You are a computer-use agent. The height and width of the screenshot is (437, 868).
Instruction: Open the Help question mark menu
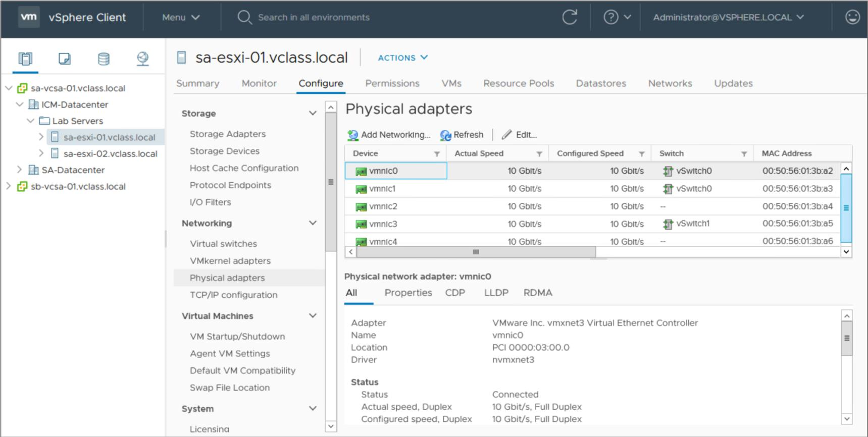[617, 17]
